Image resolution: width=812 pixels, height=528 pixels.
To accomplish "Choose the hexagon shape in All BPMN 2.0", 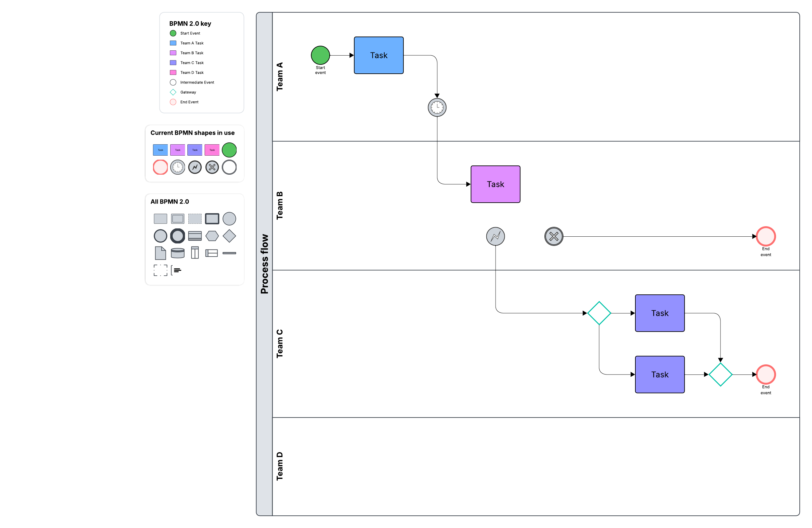I will (212, 236).
